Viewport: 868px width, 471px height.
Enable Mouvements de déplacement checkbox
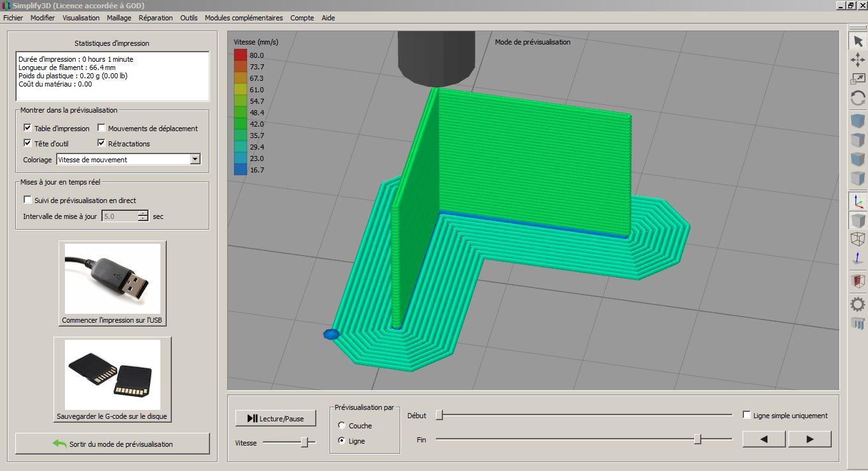click(101, 128)
